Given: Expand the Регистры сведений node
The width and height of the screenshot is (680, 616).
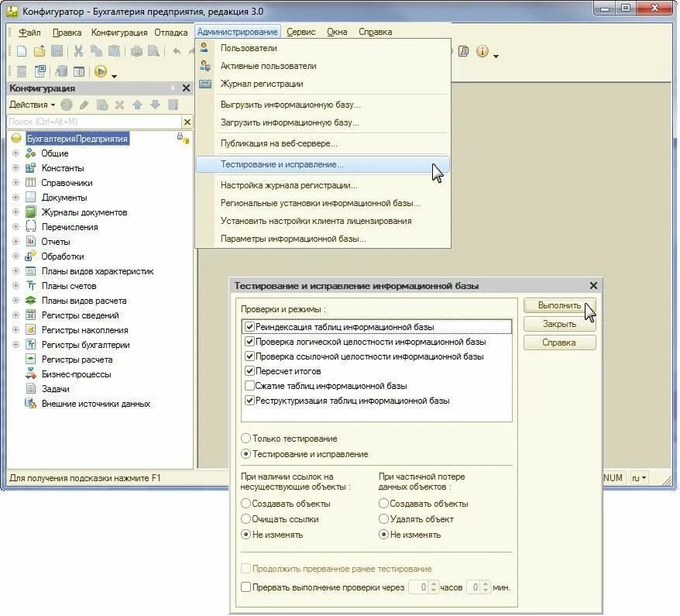Looking at the screenshot, I should coord(15,315).
